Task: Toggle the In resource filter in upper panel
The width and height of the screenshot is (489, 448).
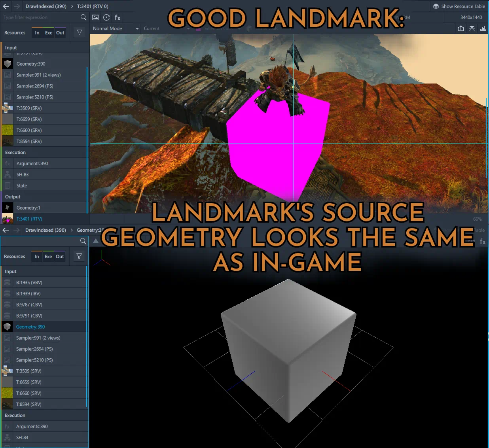Action: coord(37,33)
